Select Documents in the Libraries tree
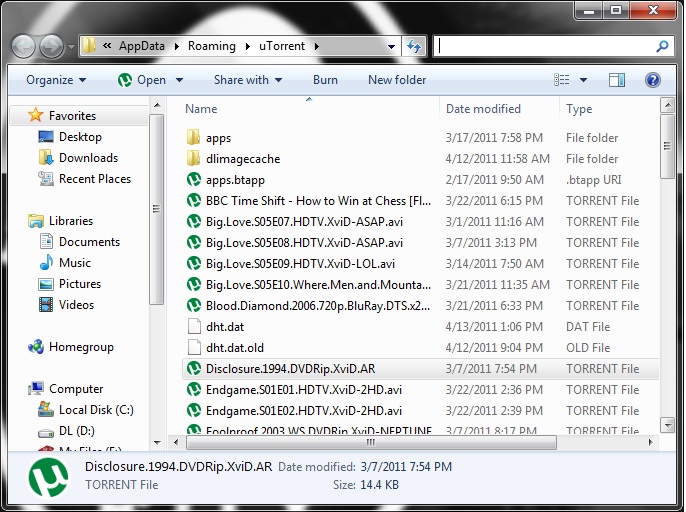 click(x=89, y=242)
